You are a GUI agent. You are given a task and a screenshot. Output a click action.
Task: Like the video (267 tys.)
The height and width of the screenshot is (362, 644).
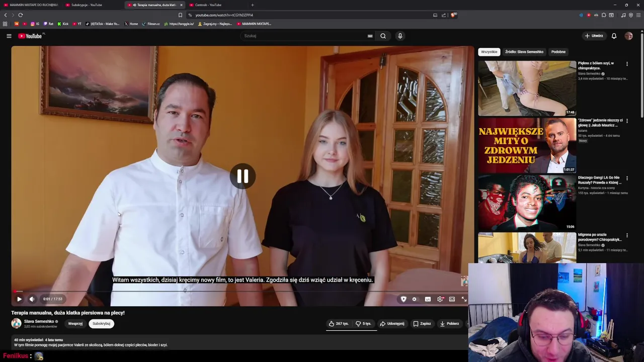coord(338,324)
